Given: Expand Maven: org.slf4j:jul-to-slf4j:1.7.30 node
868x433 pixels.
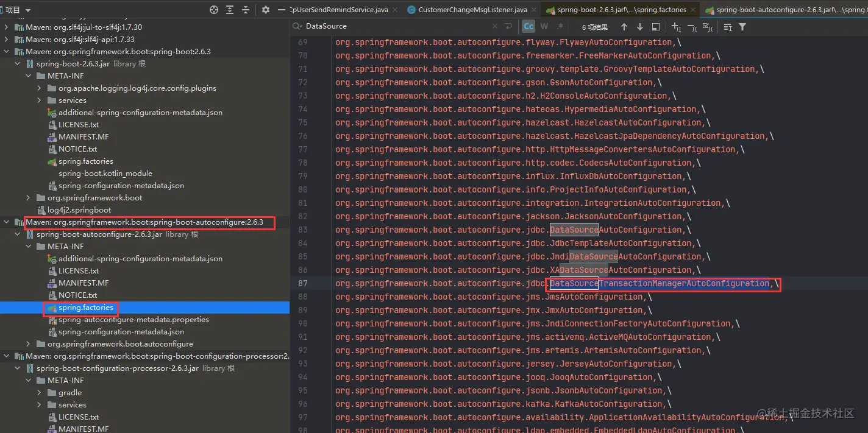Looking at the screenshot, I should coord(6,27).
